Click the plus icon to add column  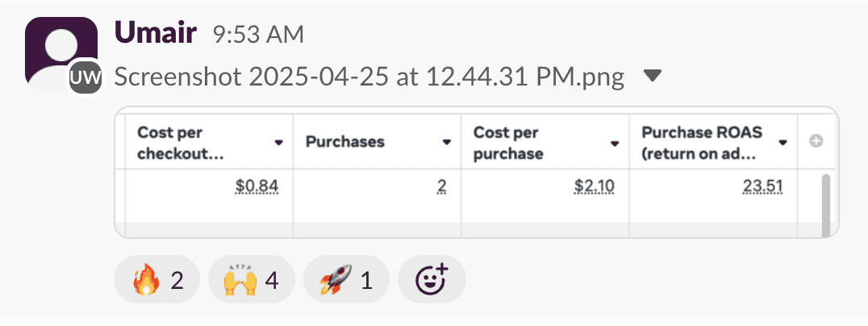coord(816,141)
